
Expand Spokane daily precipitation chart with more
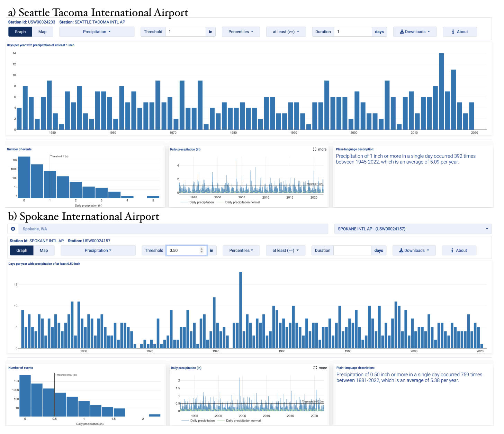tap(320, 368)
